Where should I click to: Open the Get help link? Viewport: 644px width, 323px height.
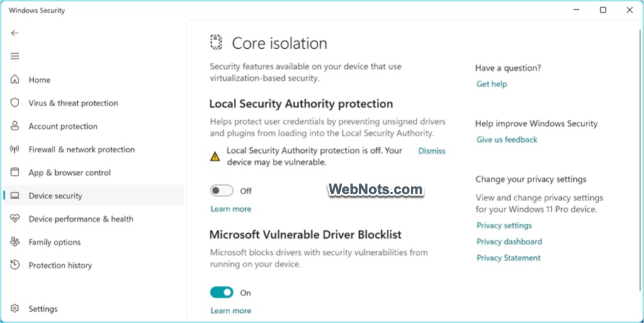492,84
